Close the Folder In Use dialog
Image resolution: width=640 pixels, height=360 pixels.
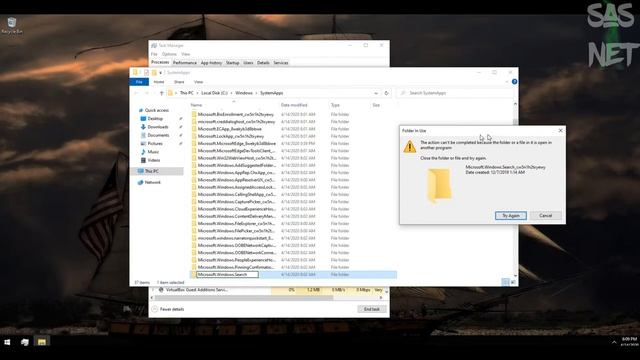pyautogui.click(x=560, y=130)
